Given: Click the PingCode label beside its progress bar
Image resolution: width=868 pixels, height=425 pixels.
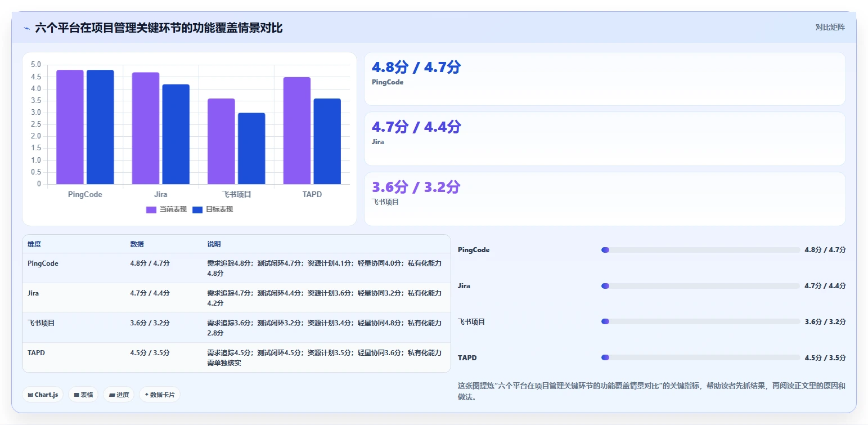Looking at the screenshot, I should tap(474, 250).
